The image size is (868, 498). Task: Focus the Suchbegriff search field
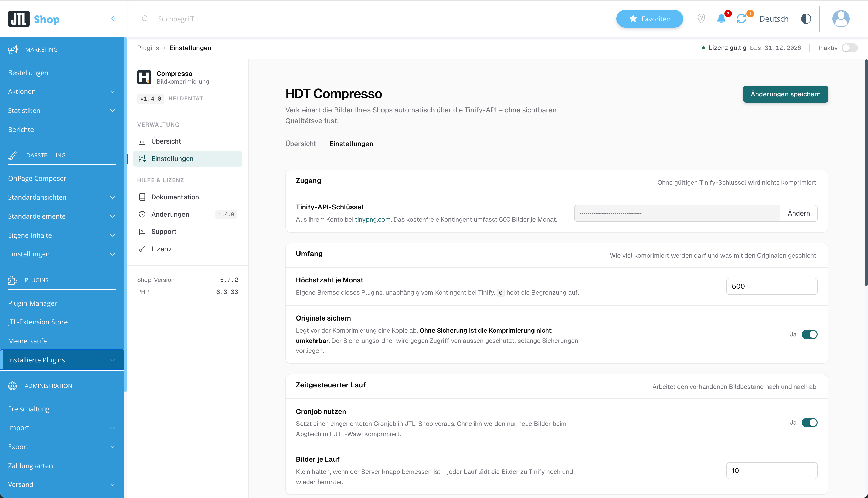tap(176, 19)
